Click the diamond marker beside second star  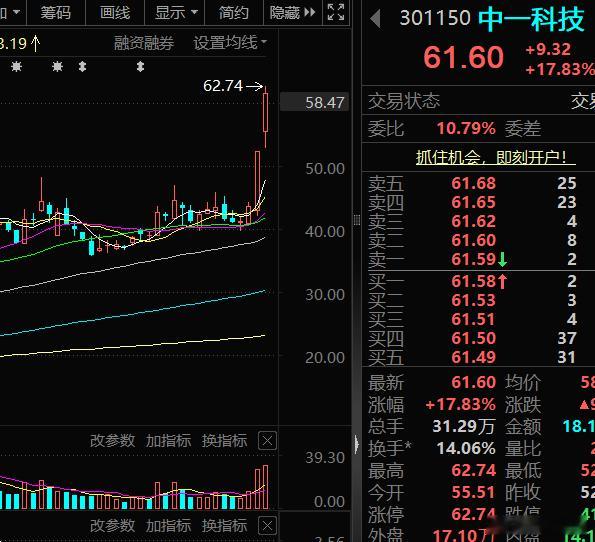tap(82, 67)
